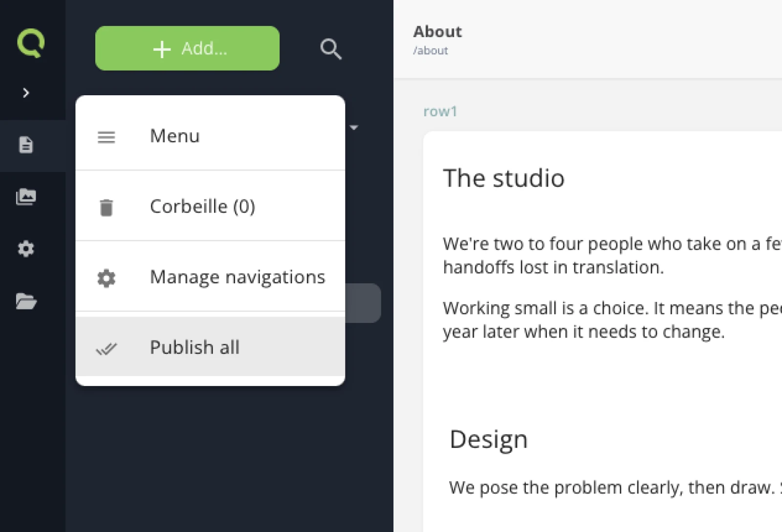Open Corbeille (0) trash entry
Screen dimensions: 782x532
click(210, 206)
